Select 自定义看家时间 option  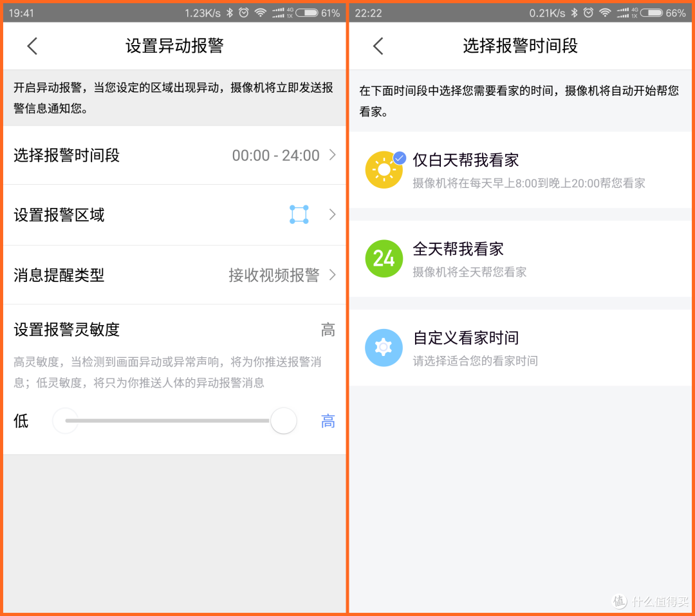click(521, 348)
